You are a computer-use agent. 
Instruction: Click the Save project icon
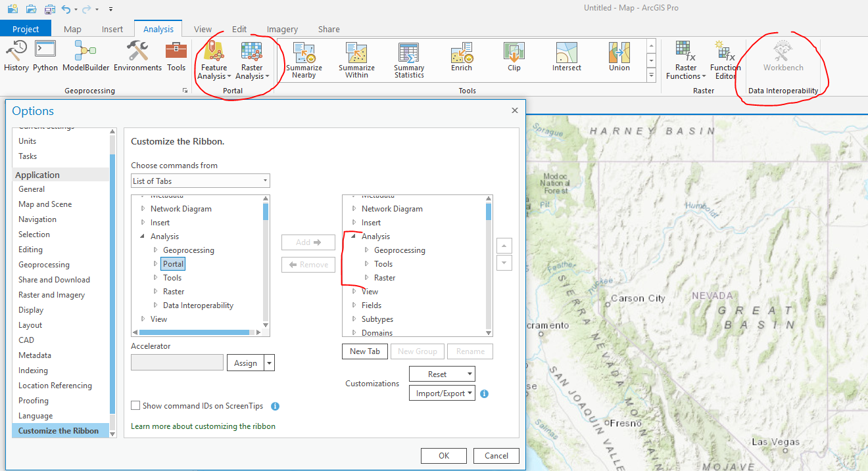click(50, 9)
